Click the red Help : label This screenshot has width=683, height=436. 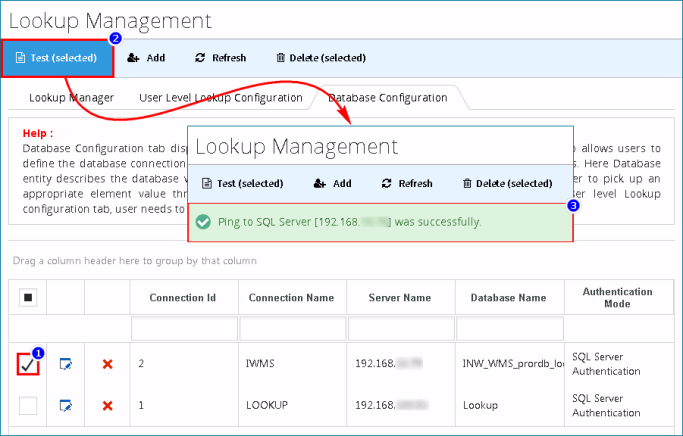(38, 133)
